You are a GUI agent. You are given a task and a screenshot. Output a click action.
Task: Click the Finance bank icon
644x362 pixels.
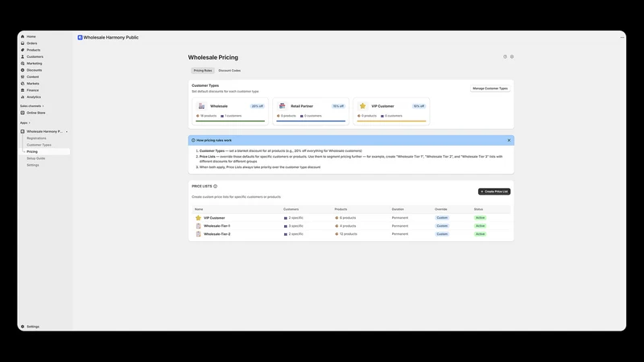(x=23, y=90)
